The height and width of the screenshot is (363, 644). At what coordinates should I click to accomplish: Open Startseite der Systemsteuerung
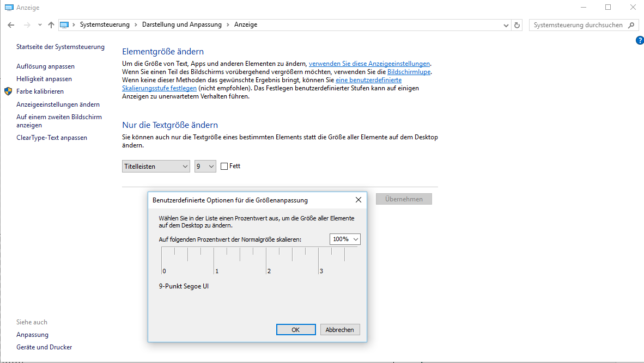coord(60,47)
